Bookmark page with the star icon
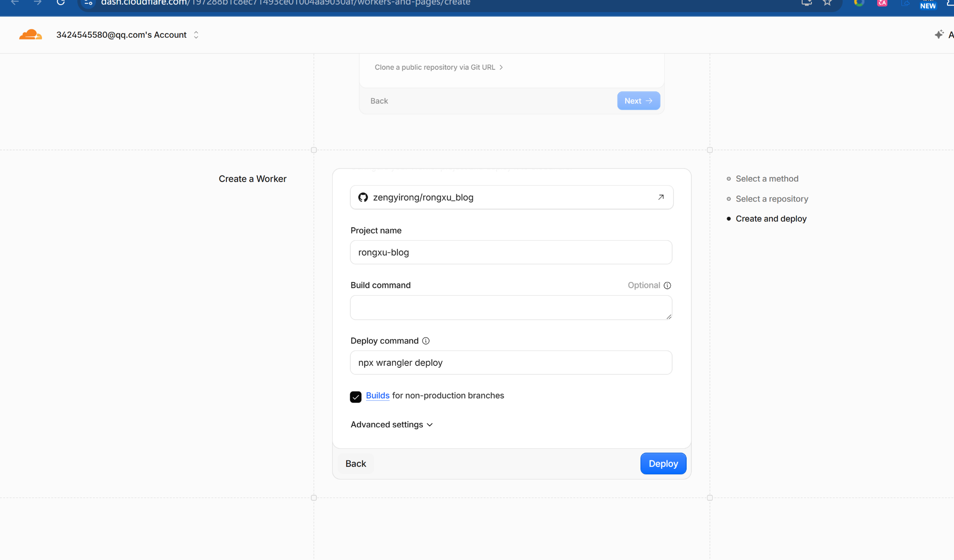The image size is (954, 560). point(827,2)
